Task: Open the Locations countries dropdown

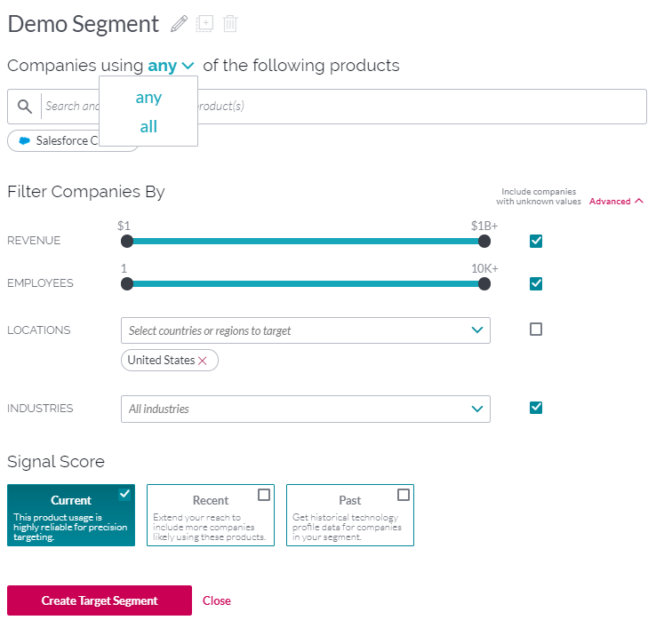Action: (x=305, y=330)
